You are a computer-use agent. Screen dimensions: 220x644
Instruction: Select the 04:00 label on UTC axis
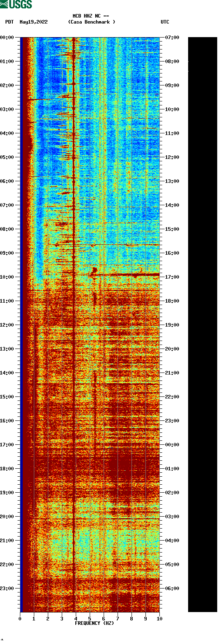click(172, 541)
